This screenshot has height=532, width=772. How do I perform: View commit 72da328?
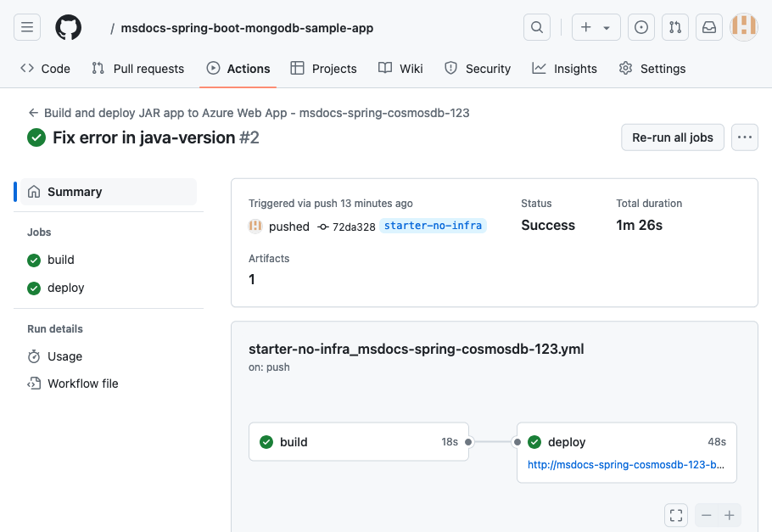tap(353, 227)
